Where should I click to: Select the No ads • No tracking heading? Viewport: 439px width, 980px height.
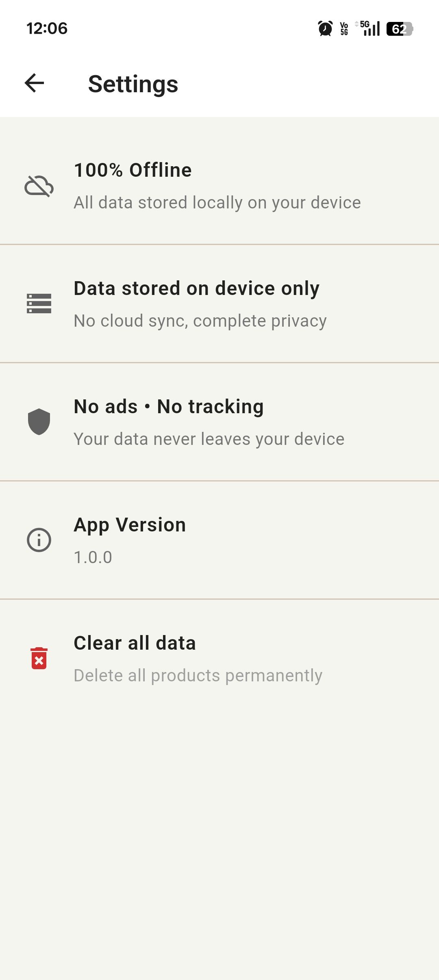(x=169, y=407)
